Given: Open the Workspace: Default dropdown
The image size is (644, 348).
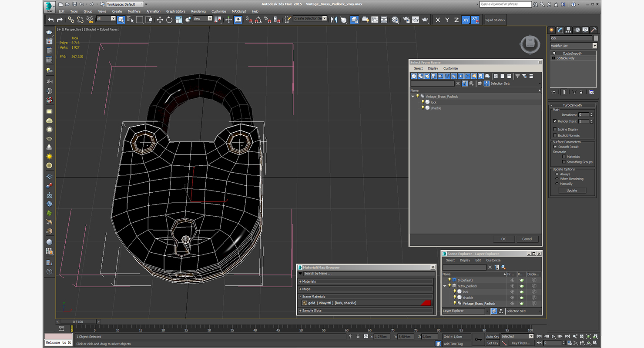Looking at the screenshot, I should click(125, 4).
